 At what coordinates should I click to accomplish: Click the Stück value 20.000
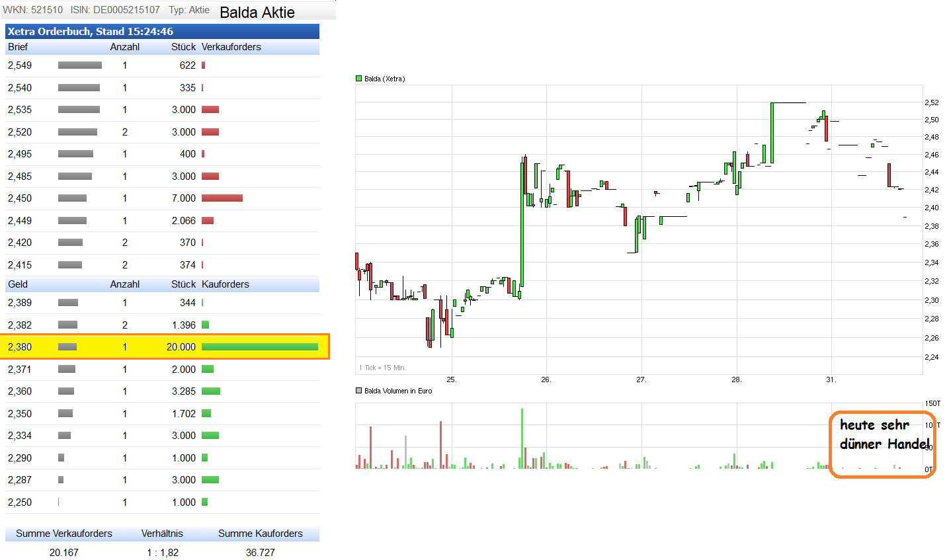pos(181,347)
